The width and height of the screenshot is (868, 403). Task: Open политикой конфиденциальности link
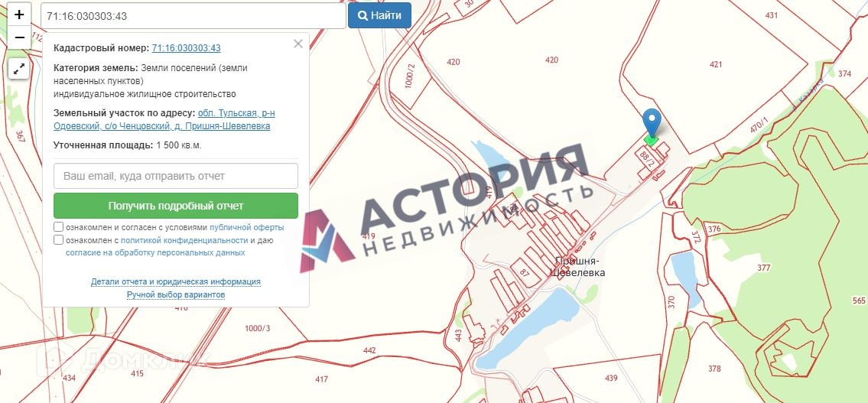pyautogui.click(x=184, y=240)
